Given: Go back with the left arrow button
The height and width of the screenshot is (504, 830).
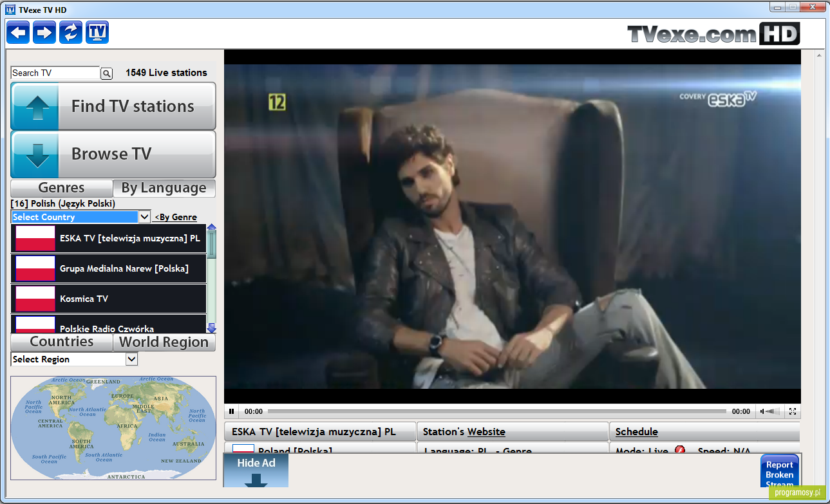Looking at the screenshot, I should [x=18, y=32].
